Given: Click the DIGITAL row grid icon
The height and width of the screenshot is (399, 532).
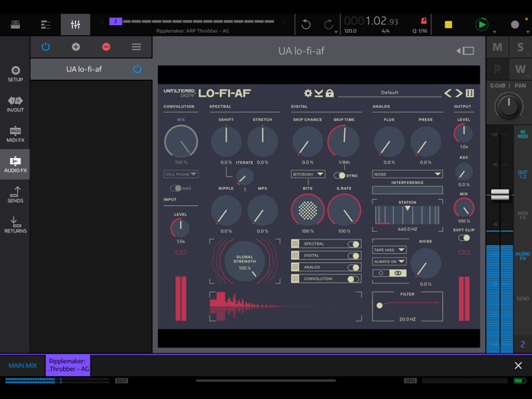Looking at the screenshot, I should click(x=295, y=255).
